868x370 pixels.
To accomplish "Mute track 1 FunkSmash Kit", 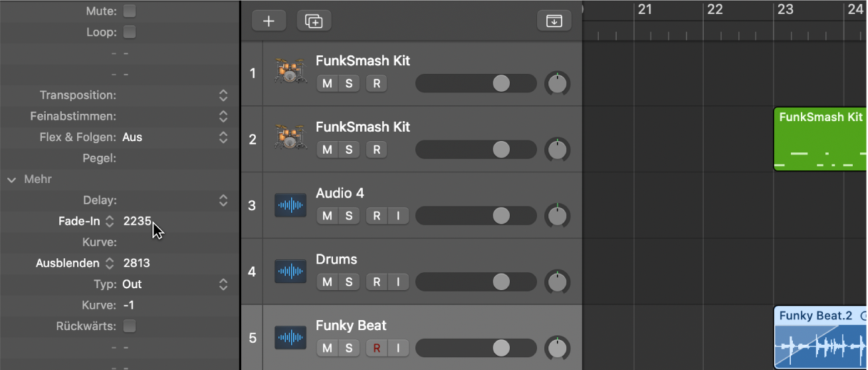I will 327,83.
